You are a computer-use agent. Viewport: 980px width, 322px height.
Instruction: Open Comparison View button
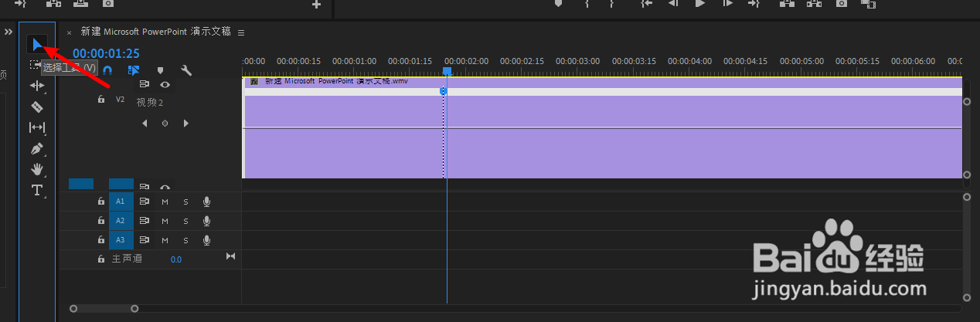(x=867, y=4)
